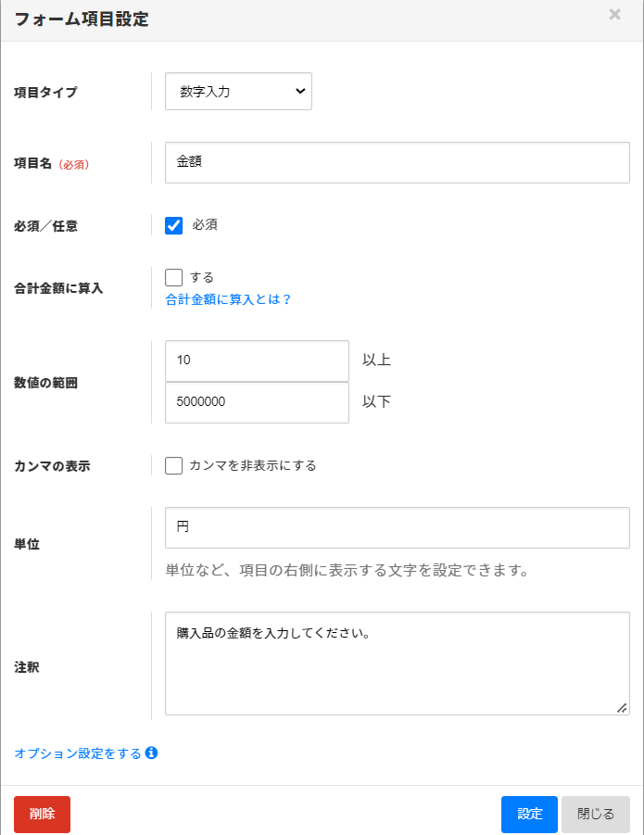Click the カンマの表示 label
Screen dimensions: 644x835
point(52,466)
